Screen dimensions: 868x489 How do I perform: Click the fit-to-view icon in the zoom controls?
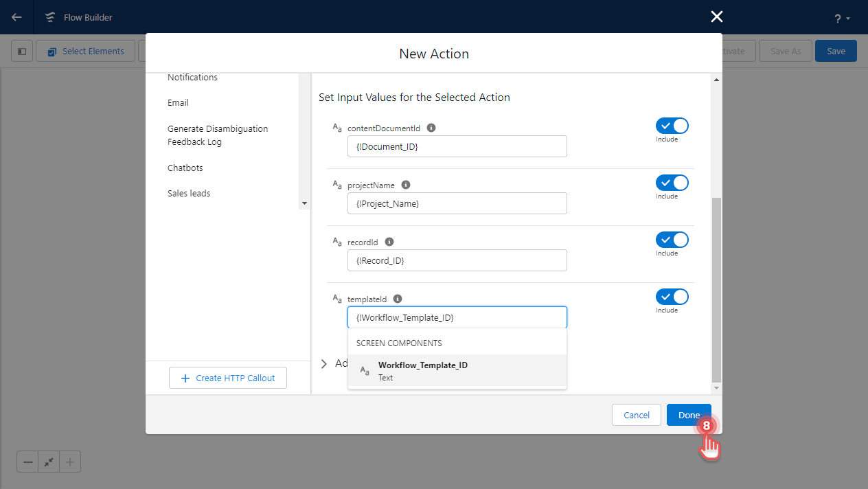(48, 462)
